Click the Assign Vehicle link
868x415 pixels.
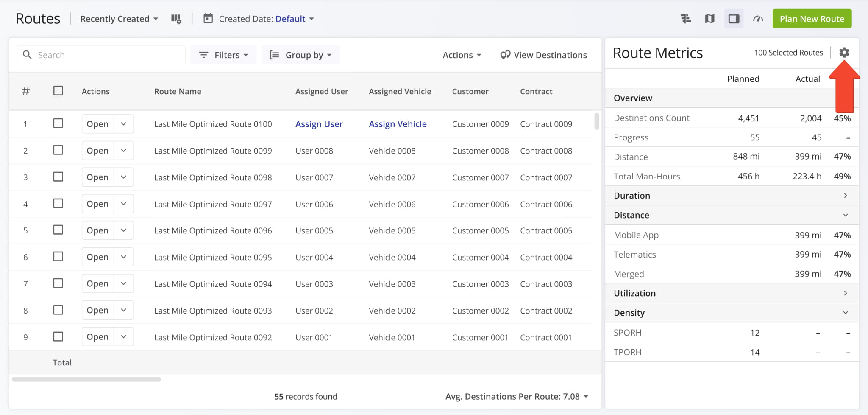click(398, 124)
